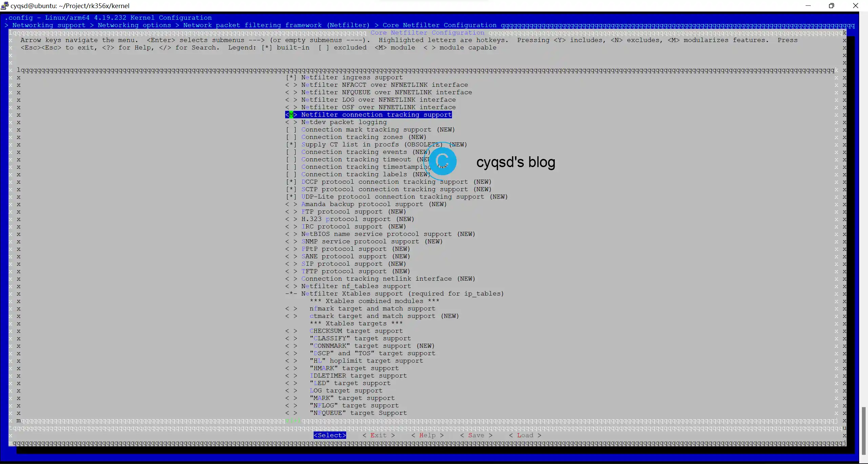The image size is (868, 464).
Task: Select "DSCP" and "TOS" target support
Action: [360, 353]
